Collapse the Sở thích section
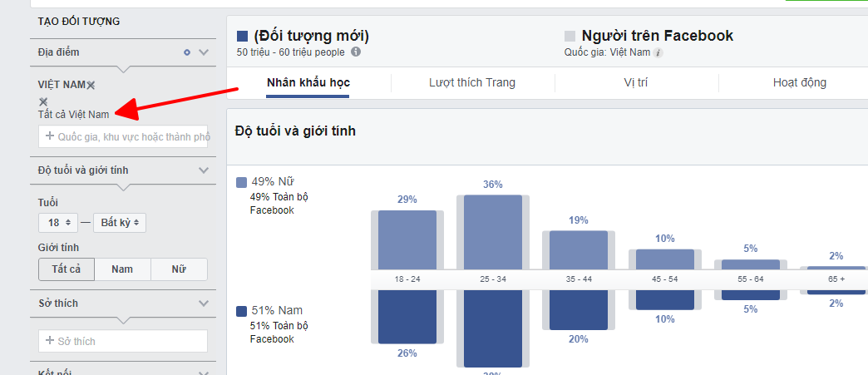The width and height of the screenshot is (868, 375). [x=204, y=303]
